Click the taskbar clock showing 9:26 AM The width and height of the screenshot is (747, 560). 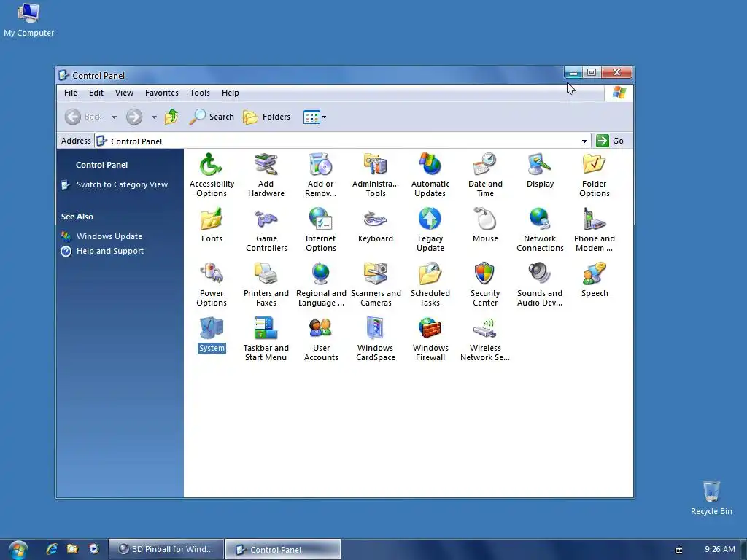coord(720,549)
